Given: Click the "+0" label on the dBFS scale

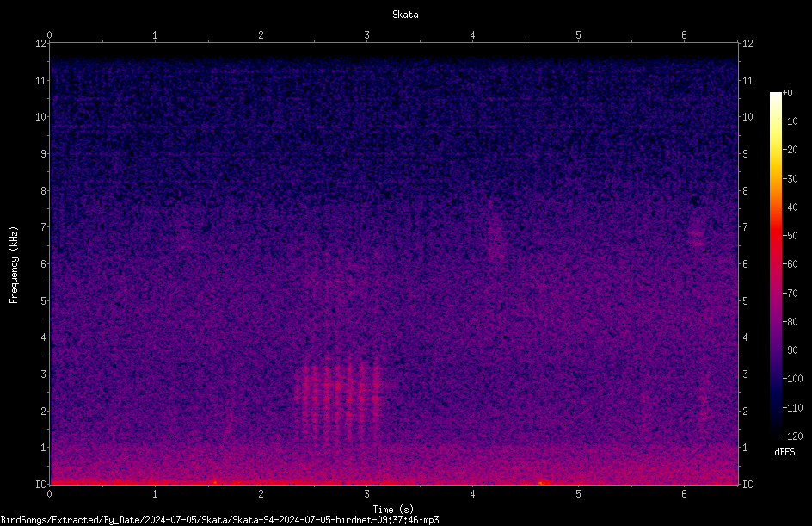Looking at the screenshot, I should 788,93.
